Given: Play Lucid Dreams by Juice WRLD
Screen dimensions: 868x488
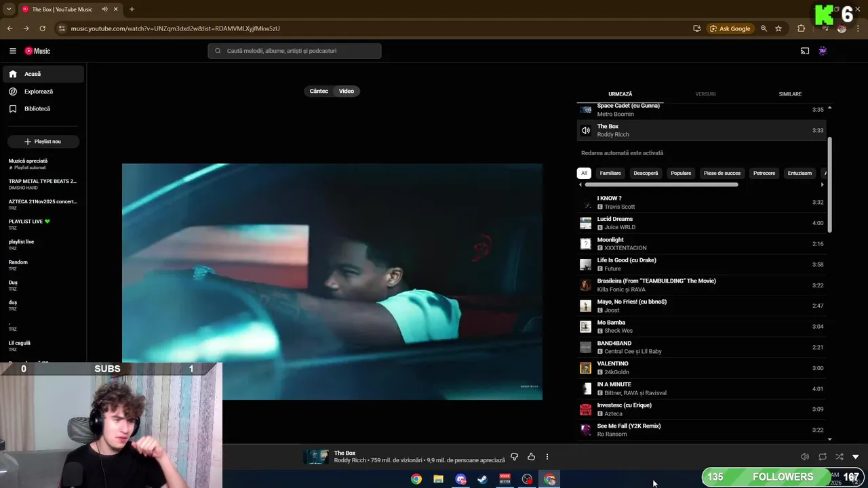Looking at the screenshot, I should pyautogui.click(x=701, y=223).
